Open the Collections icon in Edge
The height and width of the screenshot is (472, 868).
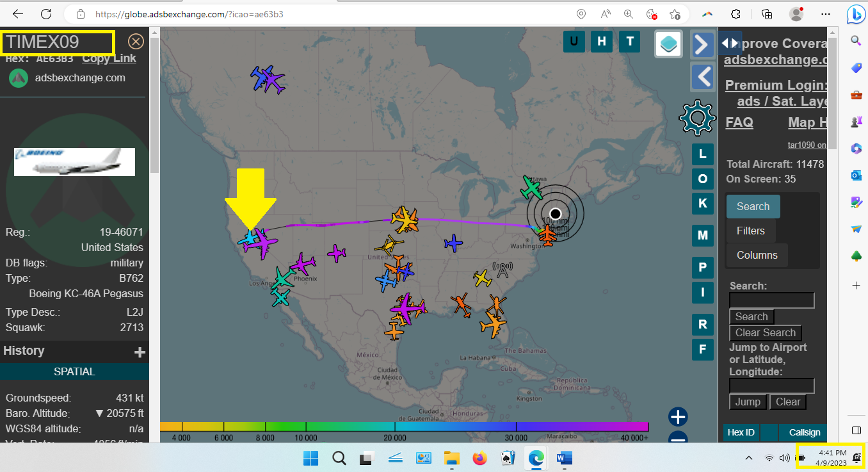pos(767,13)
